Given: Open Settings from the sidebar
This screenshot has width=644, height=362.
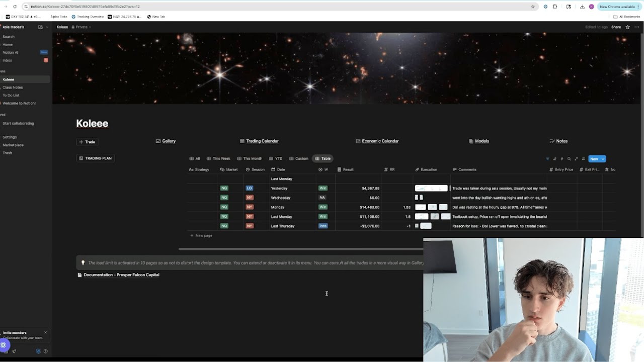Looking at the screenshot, I should click(x=10, y=137).
